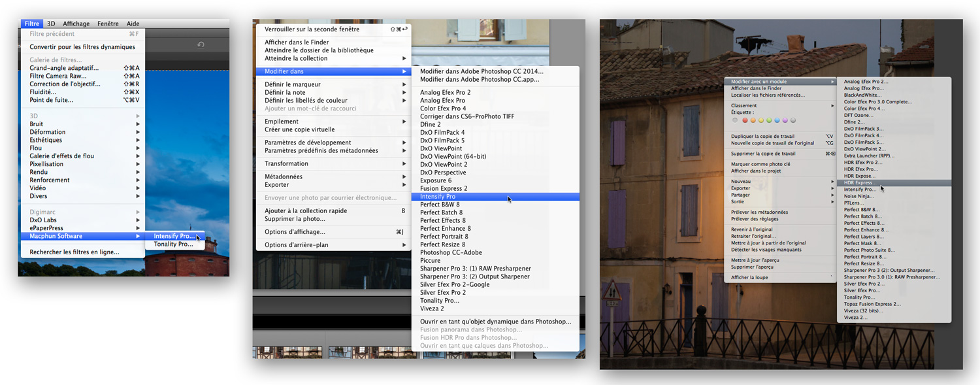Expand the Bruit filter submenu
Image resolution: width=980 pixels, height=385 pixels.
tap(82, 124)
